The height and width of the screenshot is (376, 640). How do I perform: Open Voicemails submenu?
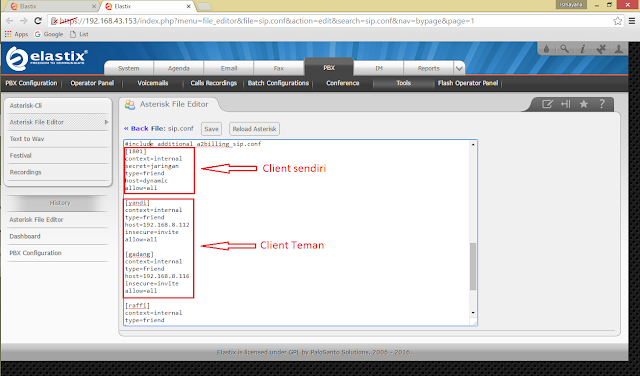click(x=153, y=83)
